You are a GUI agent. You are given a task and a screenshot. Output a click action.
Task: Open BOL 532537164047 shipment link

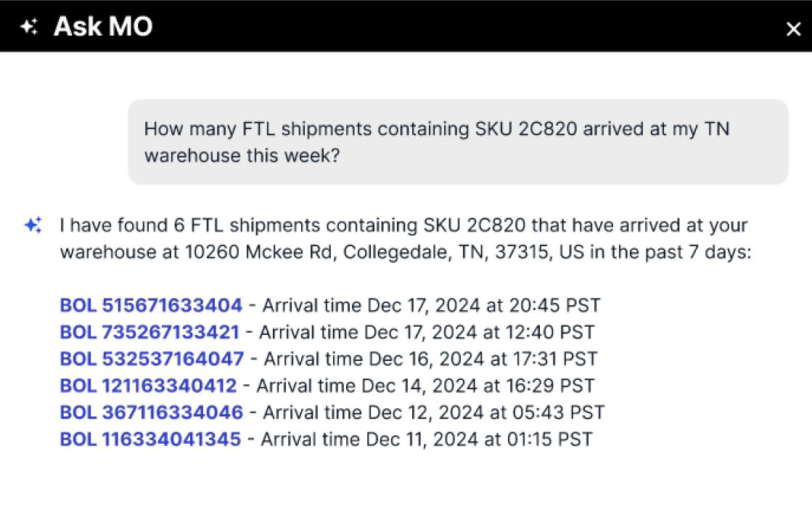pos(152,359)
